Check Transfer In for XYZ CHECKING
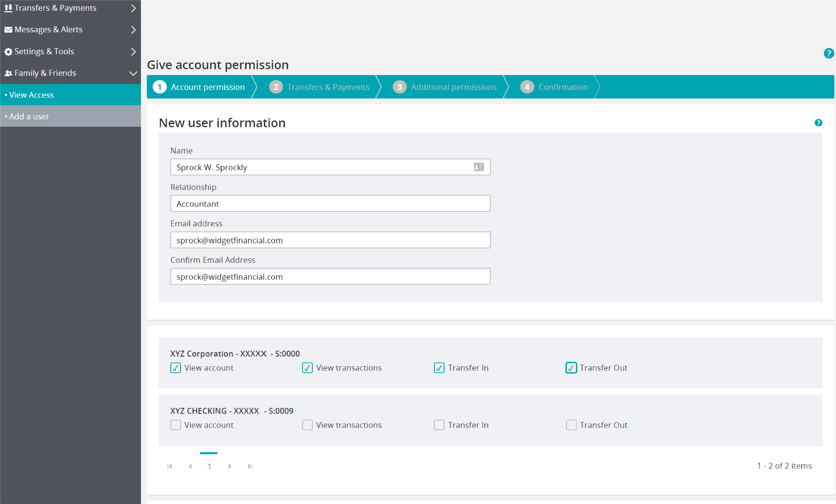The height and width of the screenshot is (504, 836). (439, 425)
